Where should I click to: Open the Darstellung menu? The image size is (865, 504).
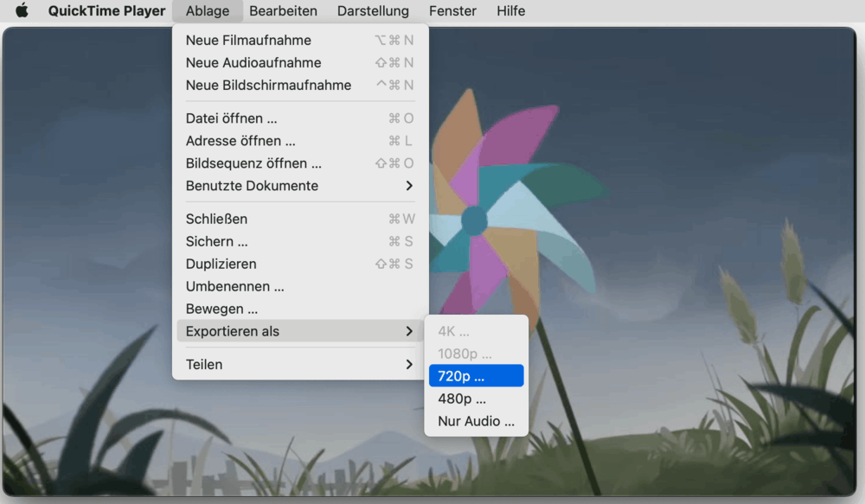(x=373, y=11)
